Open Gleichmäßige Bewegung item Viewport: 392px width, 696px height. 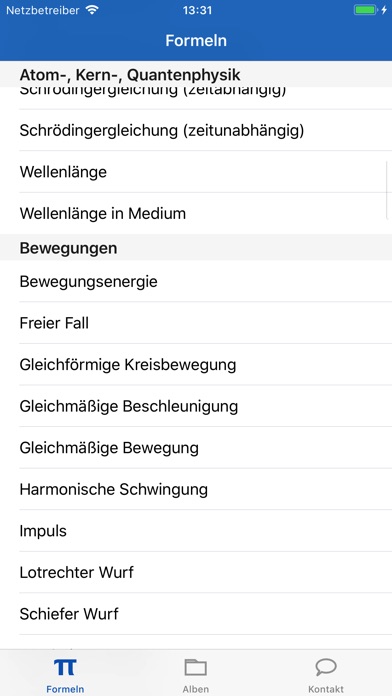click(x=196, y=447)
